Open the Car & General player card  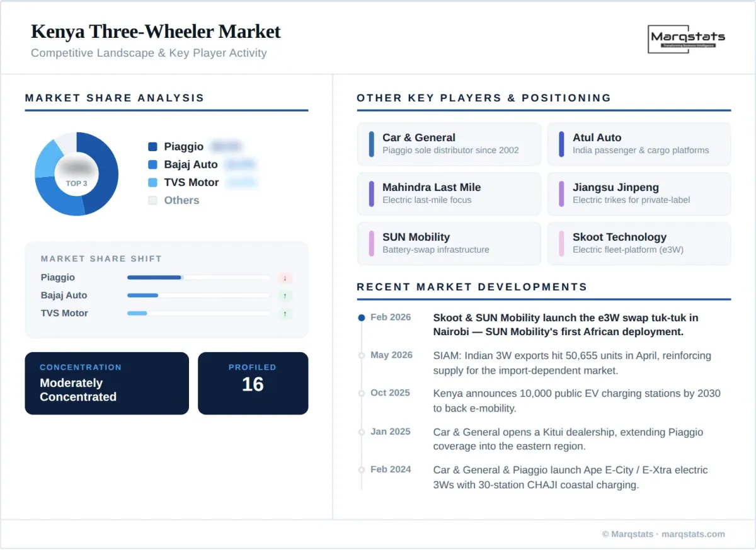pyautogui.click(x=449, y=144)
